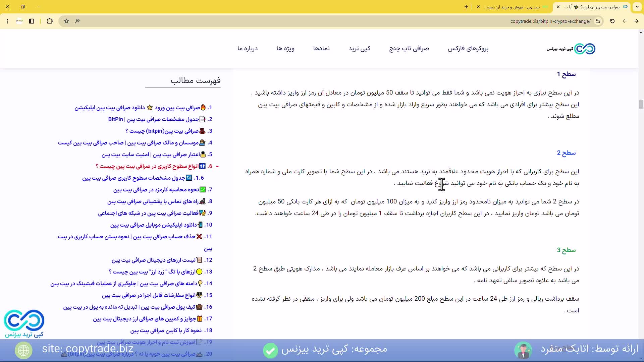
Task: Click the new tab plus button
Action: tap(466, 7)
